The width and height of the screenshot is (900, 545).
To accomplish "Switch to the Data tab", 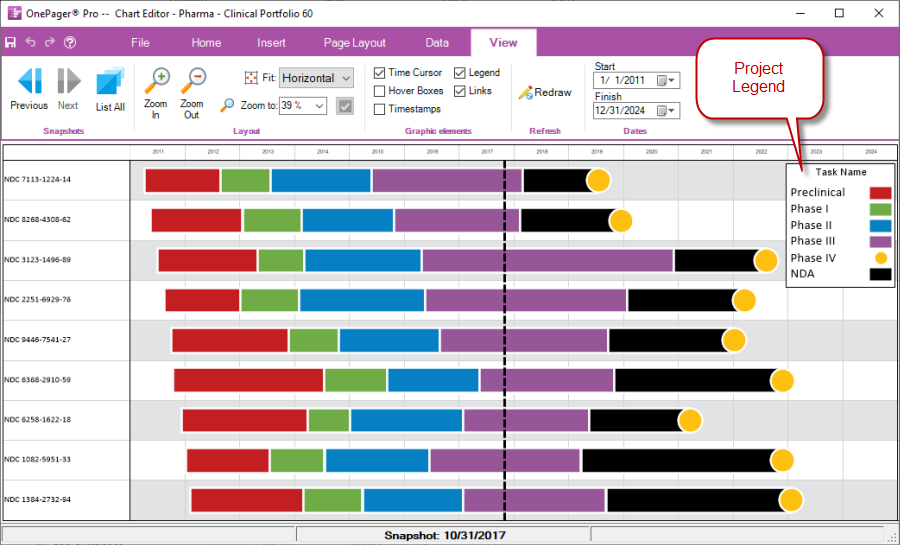I will tap(437, 42).
